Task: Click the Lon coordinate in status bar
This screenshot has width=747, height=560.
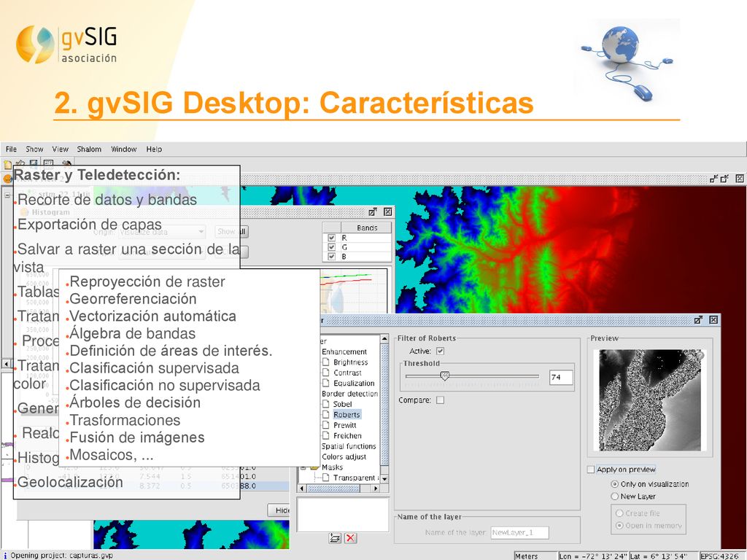Action: 593,556
